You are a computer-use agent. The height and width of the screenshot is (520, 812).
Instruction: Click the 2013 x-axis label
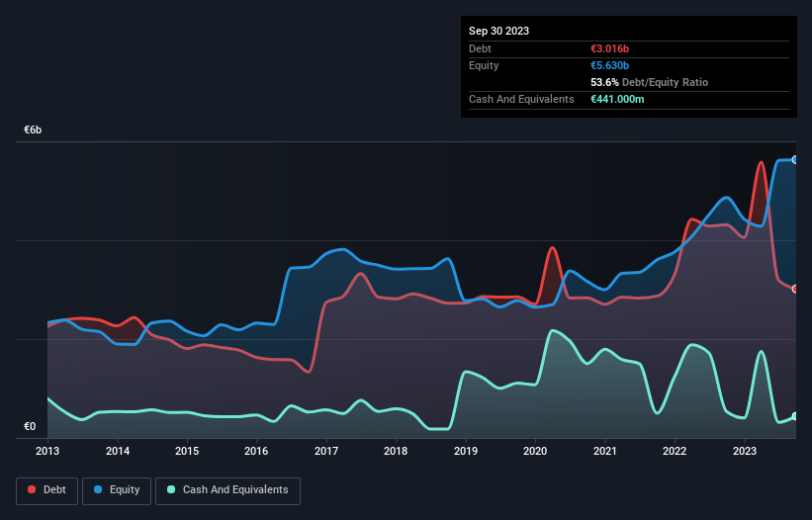[x=47, y=451]
